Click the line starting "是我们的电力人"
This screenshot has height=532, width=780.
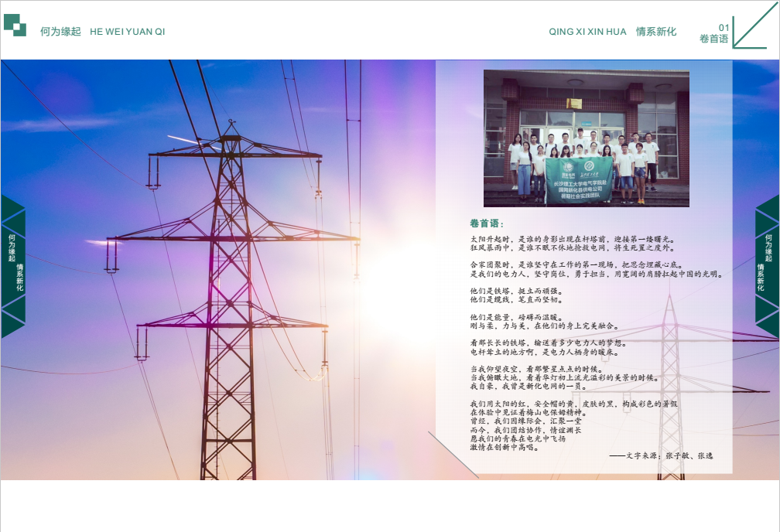(x=597, y=274)
